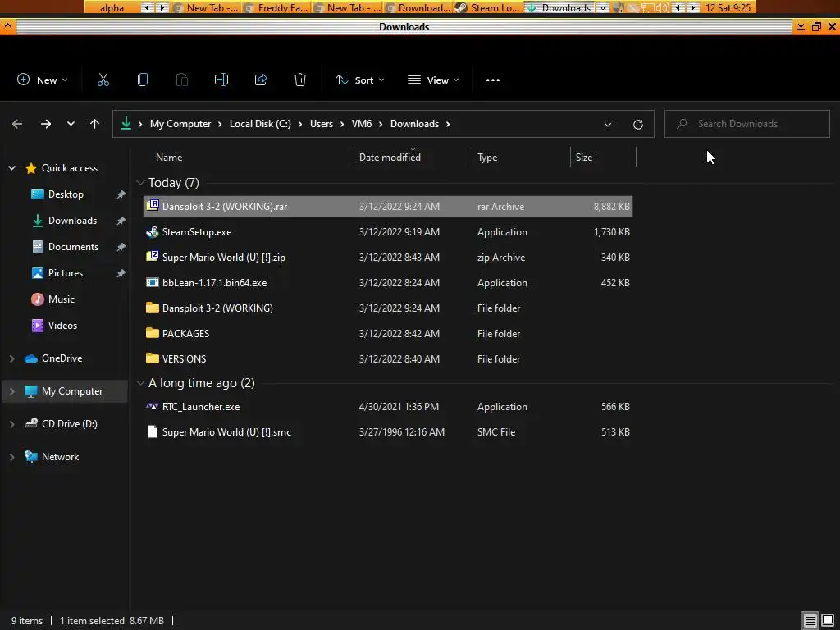Click the Copy icon in toolbar

click(x=143, y=80)
